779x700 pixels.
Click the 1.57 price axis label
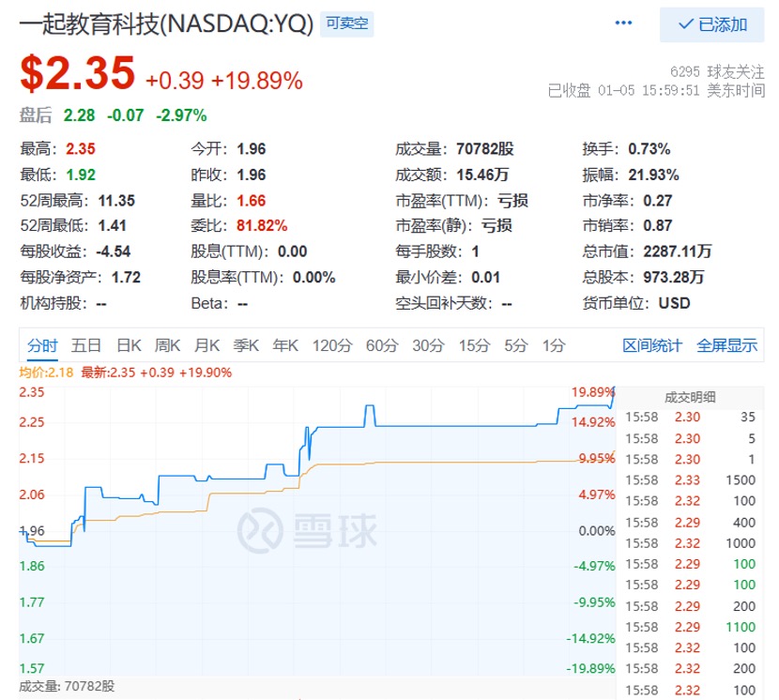pyautogui.click(x=32, y=669)
